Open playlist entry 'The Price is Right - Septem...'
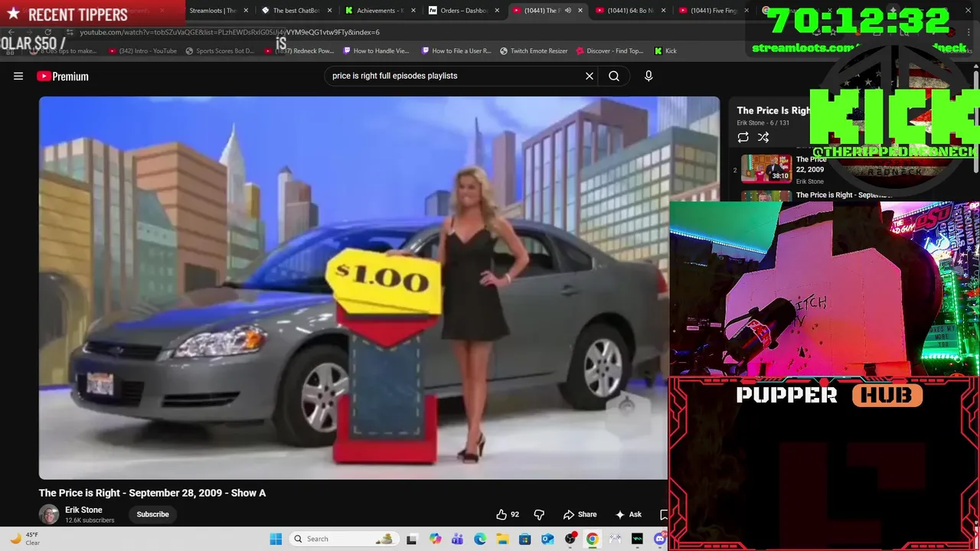This screenshot has height=551, width=980. tap(844, 195)
